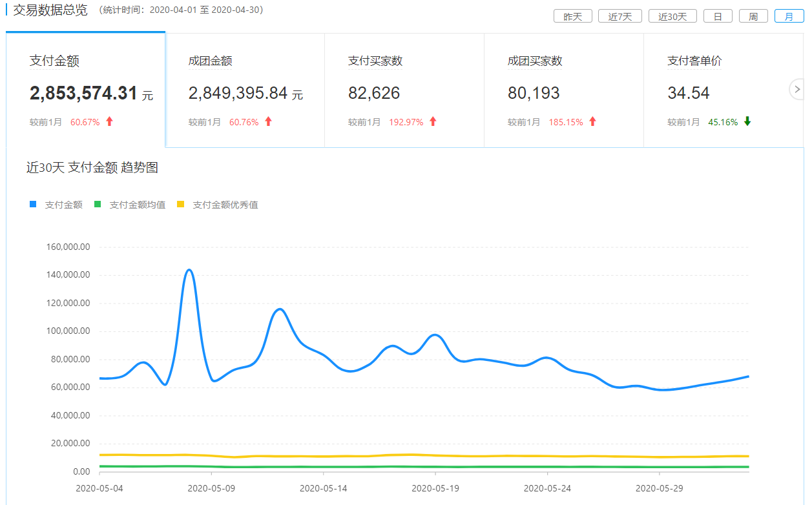Click the 2020-05-14 x-axis date

click(x=324, y=488)
